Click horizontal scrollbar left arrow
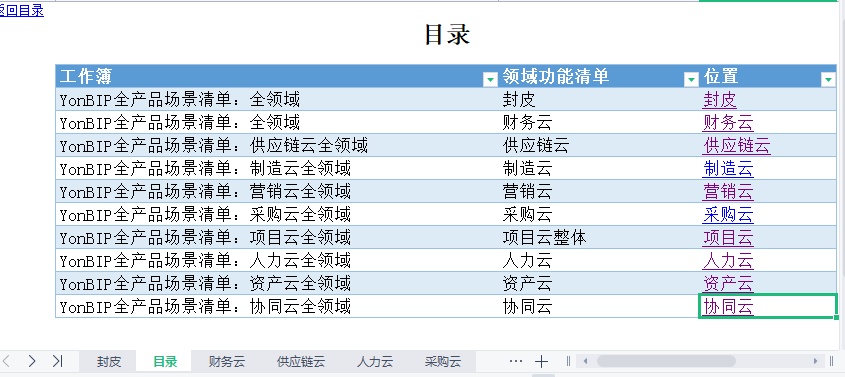The image size is (845, 377). pos(585,361)
